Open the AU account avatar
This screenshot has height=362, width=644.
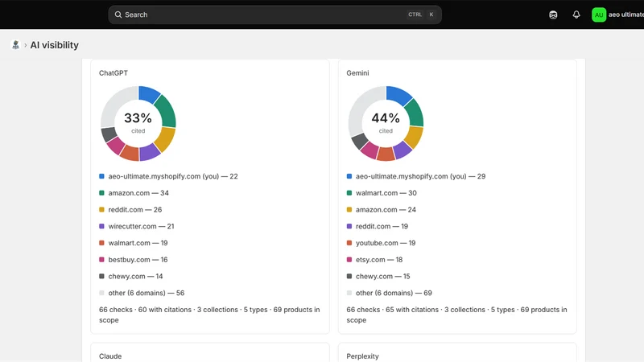pyautogui.click(x=599, y=14)
